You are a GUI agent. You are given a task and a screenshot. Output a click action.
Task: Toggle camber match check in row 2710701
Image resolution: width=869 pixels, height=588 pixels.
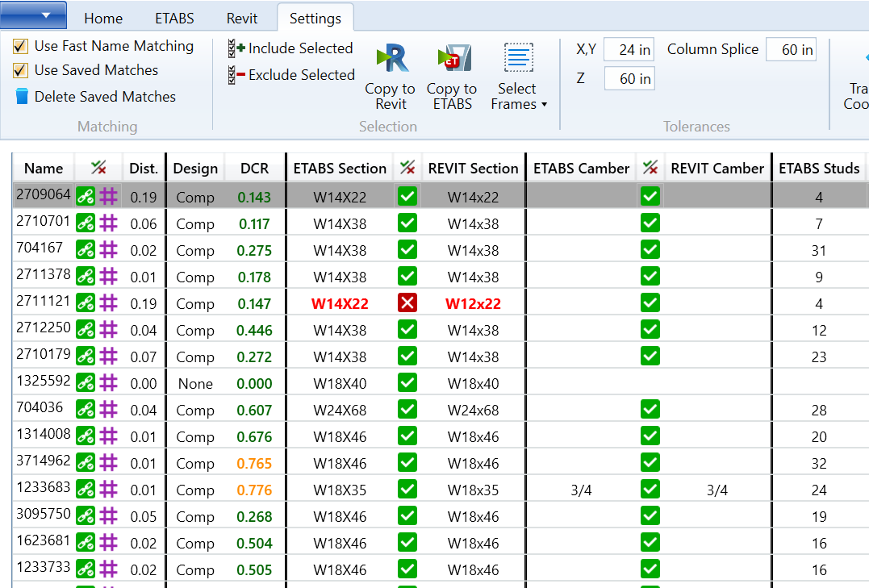650,223
